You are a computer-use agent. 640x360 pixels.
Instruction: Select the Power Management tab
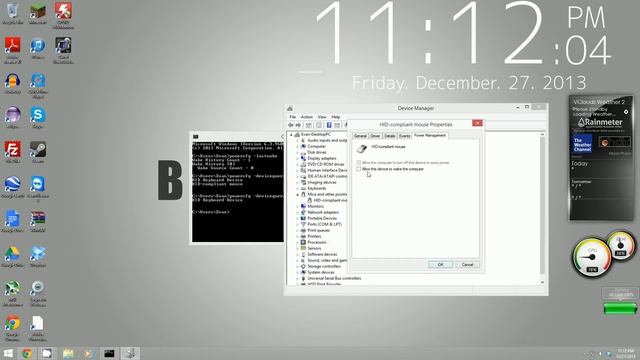coord(430,135)
